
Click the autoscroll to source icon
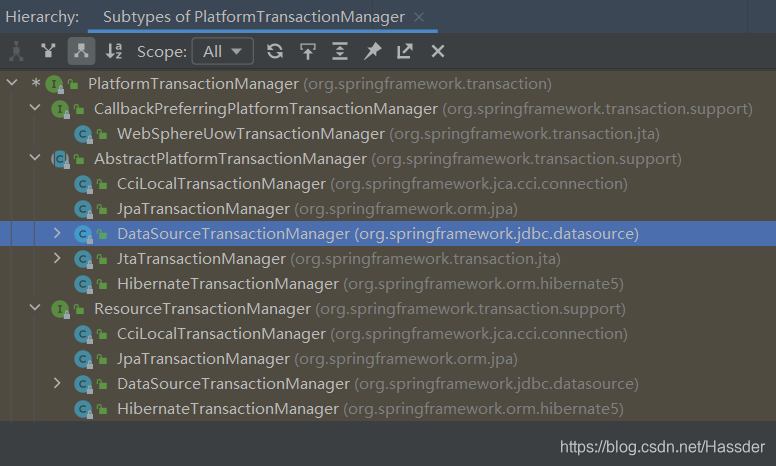click(x=308, y=51)
